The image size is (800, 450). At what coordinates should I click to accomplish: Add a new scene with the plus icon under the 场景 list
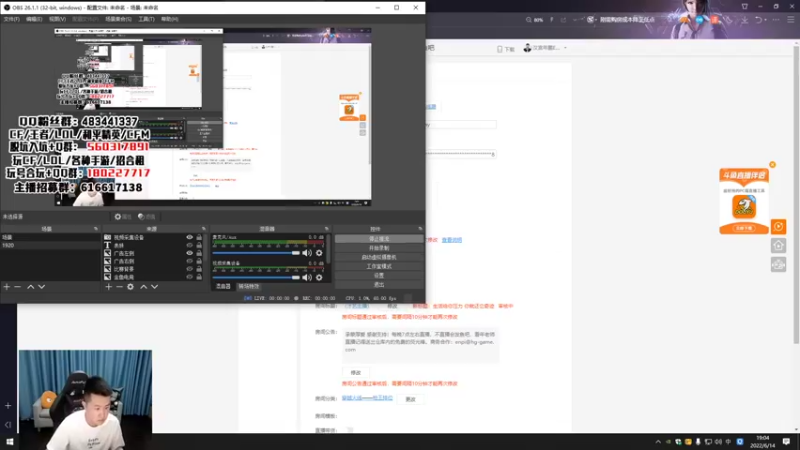tap(7, 287)
